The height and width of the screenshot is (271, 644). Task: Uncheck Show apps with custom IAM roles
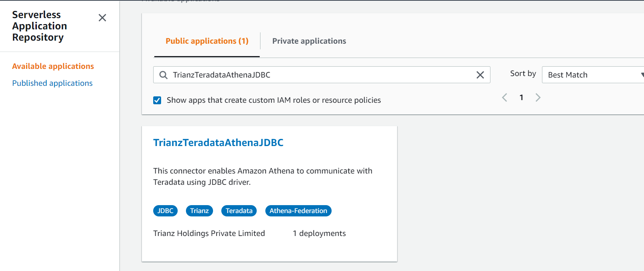[157, 100]
